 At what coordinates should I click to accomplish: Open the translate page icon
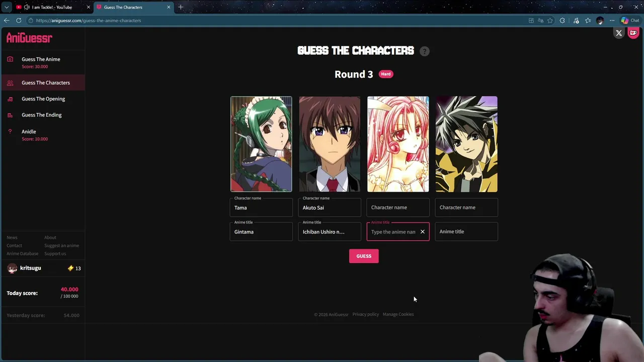[x=540, y=21]
